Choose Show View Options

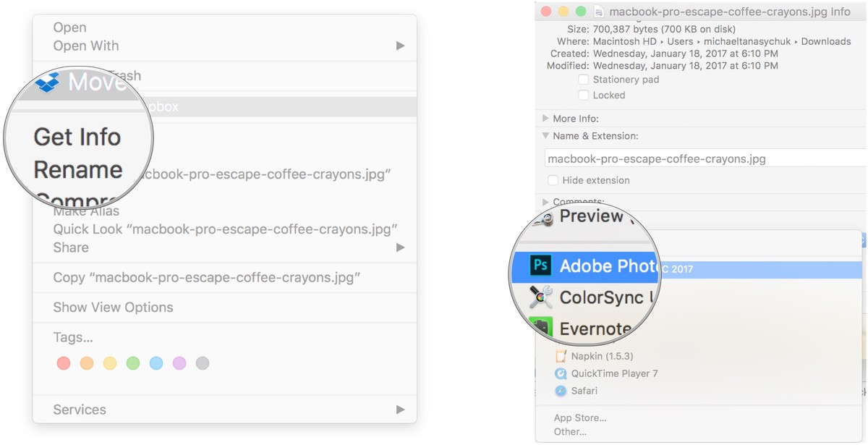tap(113, 307)
